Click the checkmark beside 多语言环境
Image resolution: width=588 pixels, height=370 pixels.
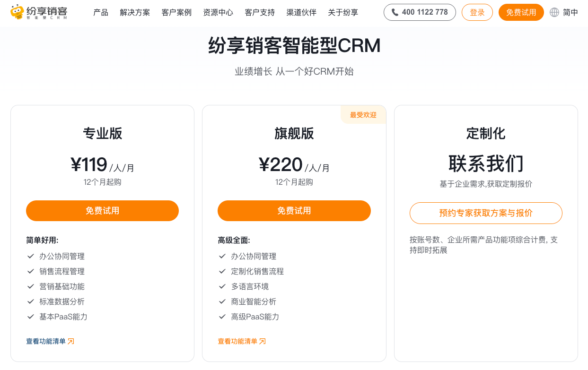(222, 286)
